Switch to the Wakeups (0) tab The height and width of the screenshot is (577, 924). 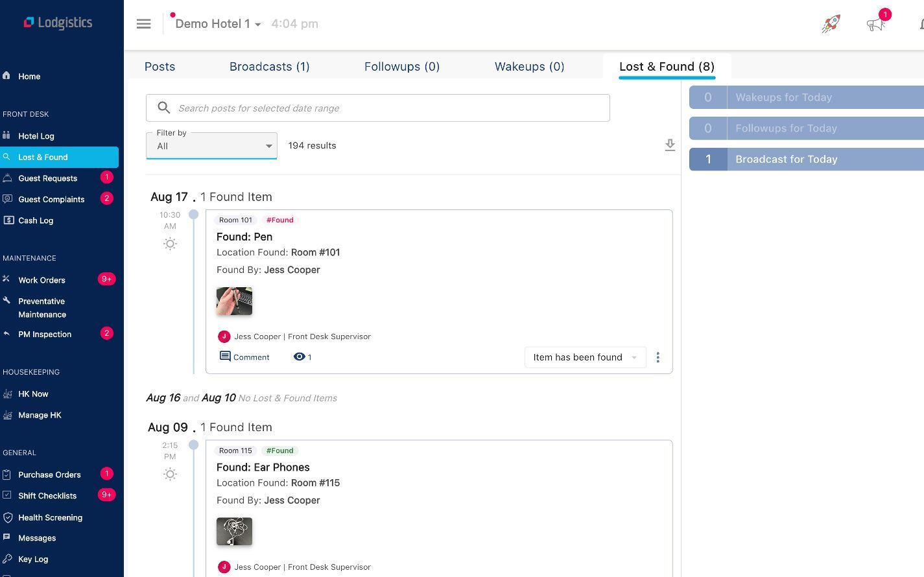tap(529, 67)
